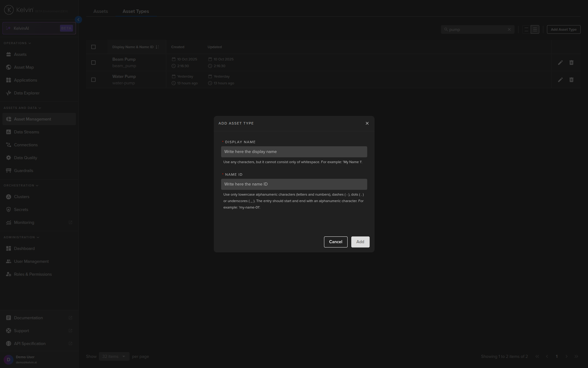Open the Asset Map sidebar item
This screenshot has height=368, width=588.
[24, 67]
